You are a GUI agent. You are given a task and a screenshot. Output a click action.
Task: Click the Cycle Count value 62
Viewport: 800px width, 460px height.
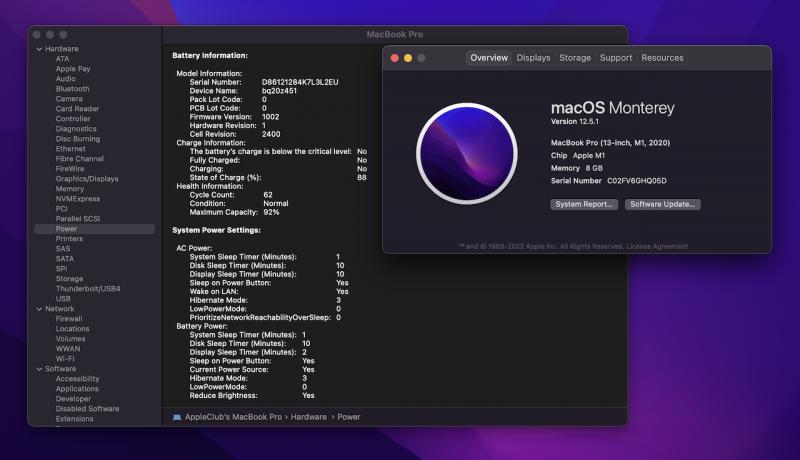coord(268,195)
